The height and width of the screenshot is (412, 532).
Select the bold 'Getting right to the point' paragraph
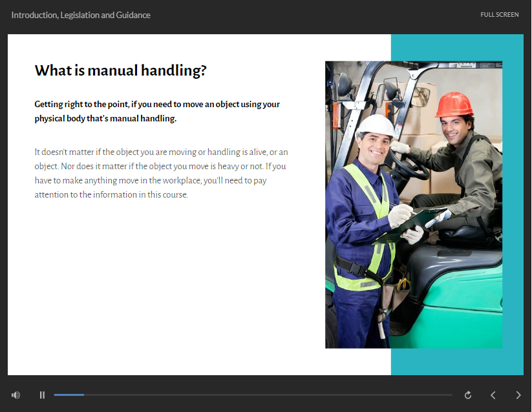pyautogui.click(x=157, y=111)
